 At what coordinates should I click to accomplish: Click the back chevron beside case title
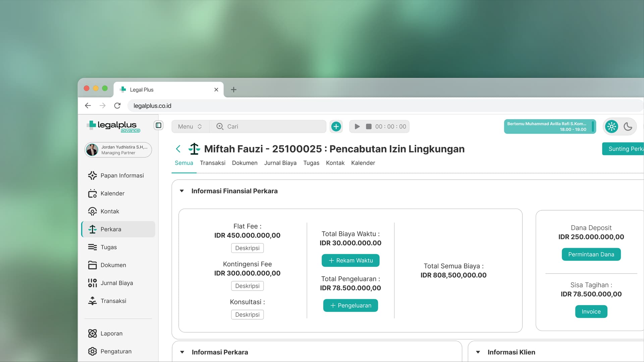(x=178, y=149)
